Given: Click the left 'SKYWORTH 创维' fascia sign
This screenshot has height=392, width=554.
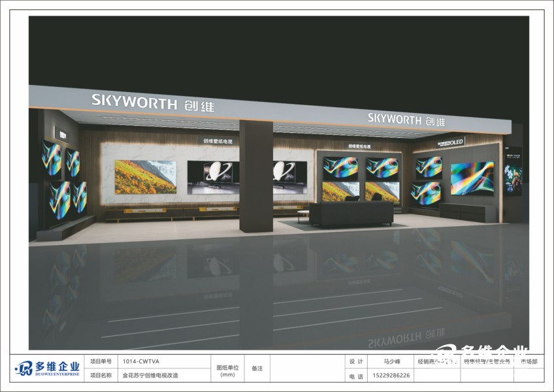Looking at the screenshot, I should click(x=153, y=103).
